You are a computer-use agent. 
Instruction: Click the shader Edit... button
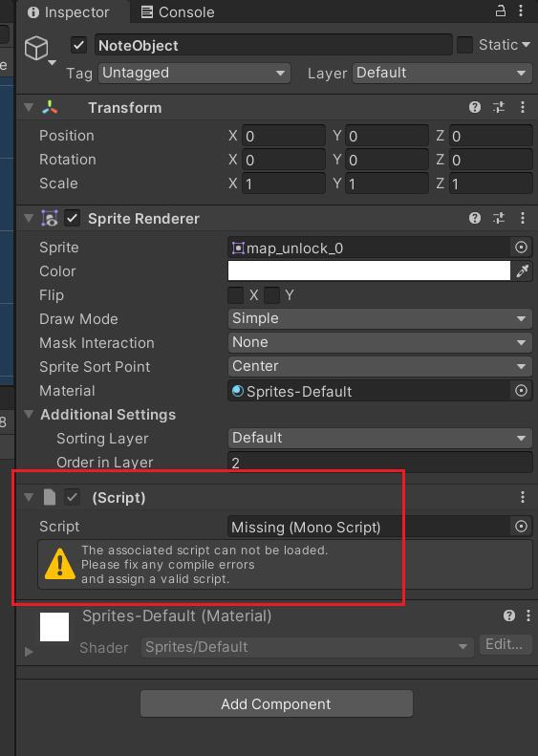[506, 644]
